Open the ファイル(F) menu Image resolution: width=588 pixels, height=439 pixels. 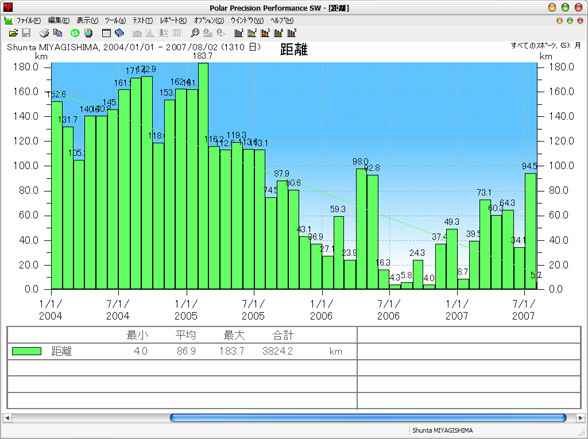[x=29, y=21]
